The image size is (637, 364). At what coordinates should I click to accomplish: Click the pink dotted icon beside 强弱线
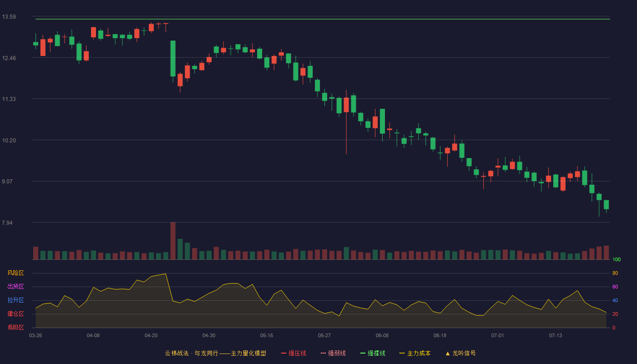(323, 353)
